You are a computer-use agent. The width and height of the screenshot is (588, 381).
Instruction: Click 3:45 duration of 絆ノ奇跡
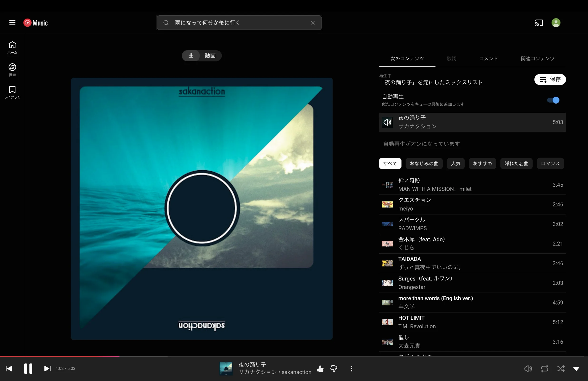tap(558, 185)
